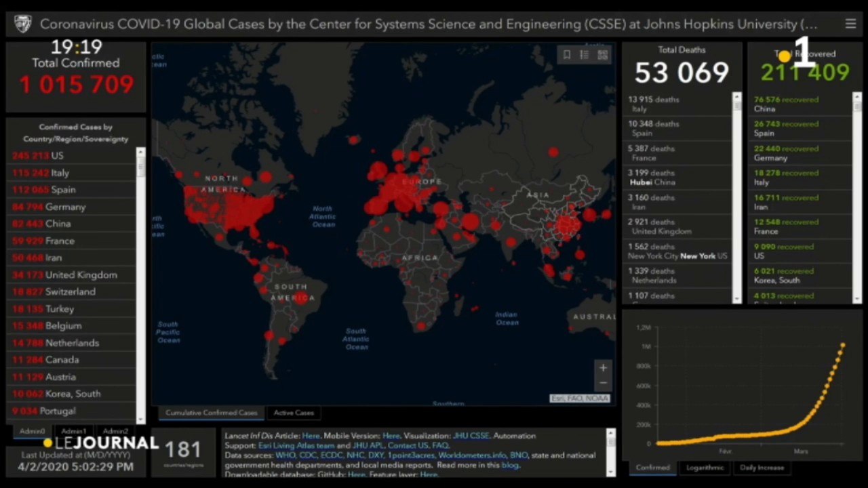Follow the 'blog' link

[510, 465]
